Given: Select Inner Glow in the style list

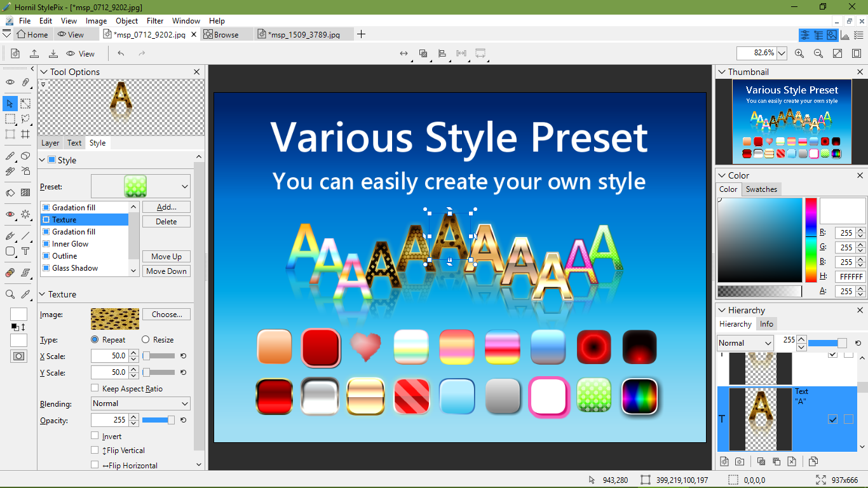Looking at the screenshot, I should coord(71,244).
